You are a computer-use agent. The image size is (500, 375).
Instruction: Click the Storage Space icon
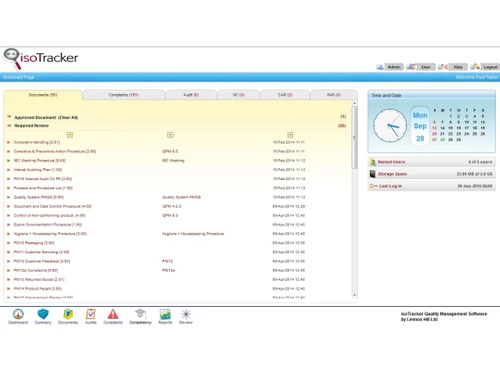373,174
